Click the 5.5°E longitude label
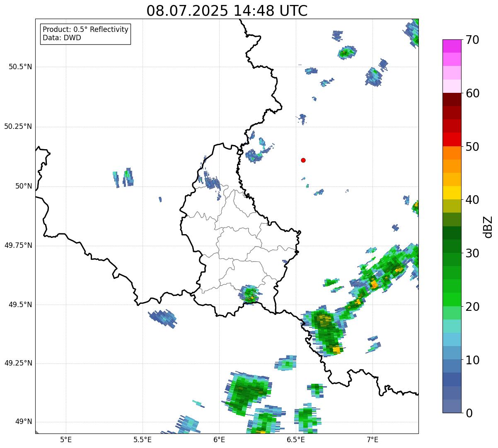Viewport: 498px width, 448px height. 143,440
